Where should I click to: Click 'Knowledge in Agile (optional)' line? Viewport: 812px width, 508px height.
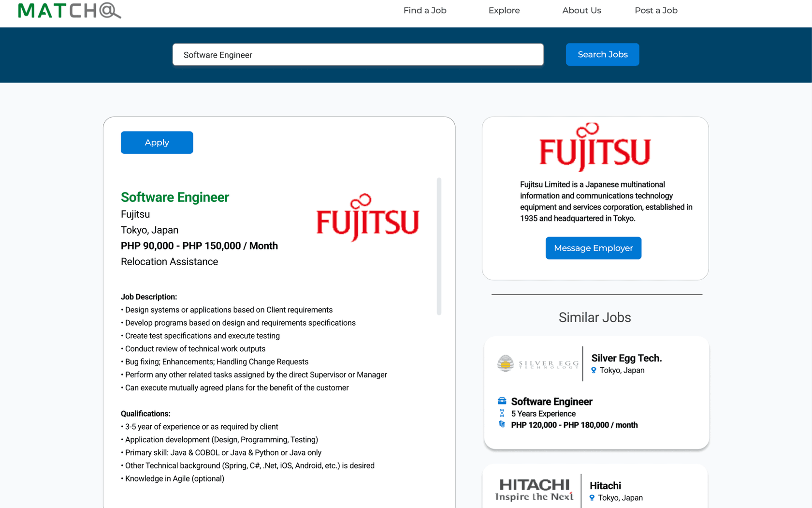(173, 478)
